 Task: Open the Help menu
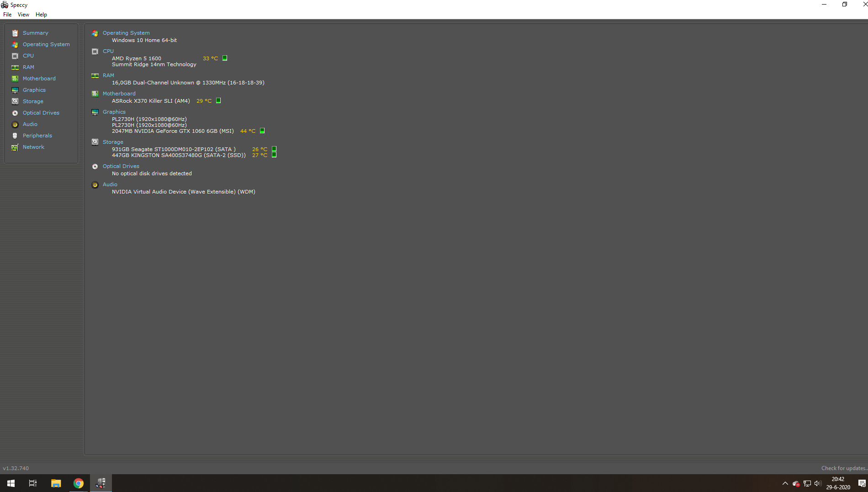(x=41, y=15)
